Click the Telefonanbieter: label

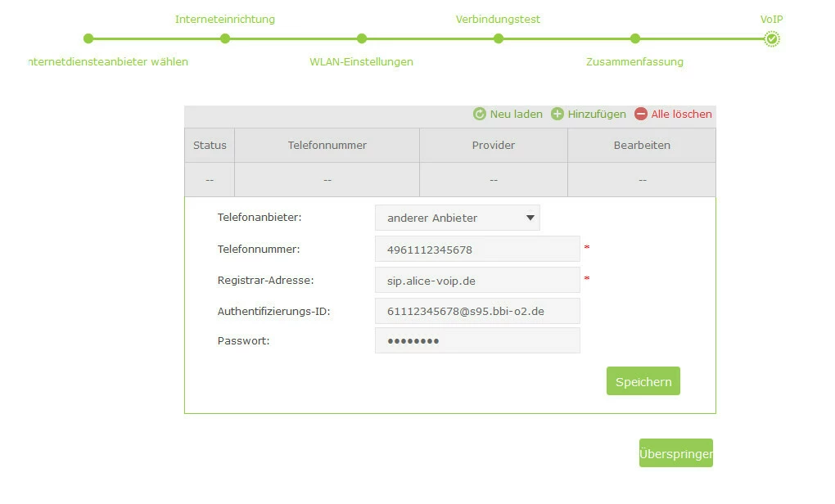(260, 217)
